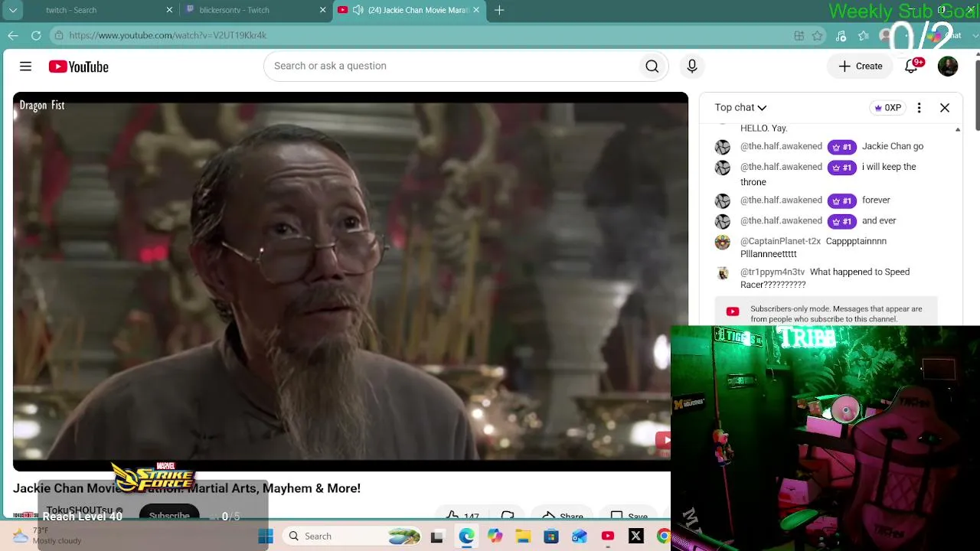Click the Dragon Fist video player
Screen dimensions: 980x551
tap(351, 282)
